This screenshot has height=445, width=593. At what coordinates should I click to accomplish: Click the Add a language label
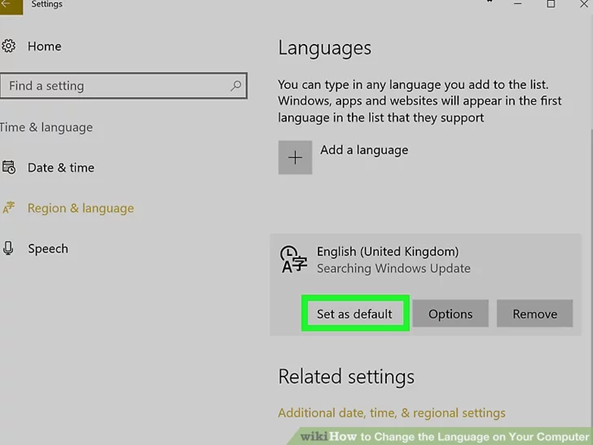tap(364, 150)
